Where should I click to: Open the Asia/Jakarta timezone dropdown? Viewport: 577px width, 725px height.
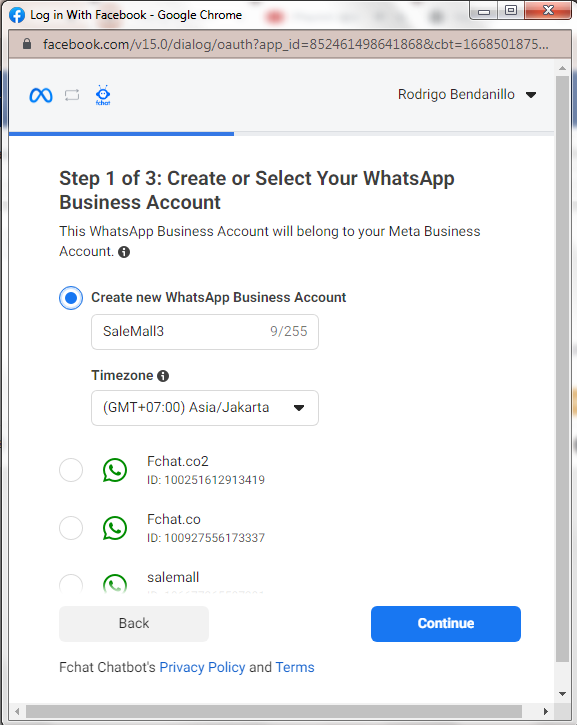[x=205, y=408]
